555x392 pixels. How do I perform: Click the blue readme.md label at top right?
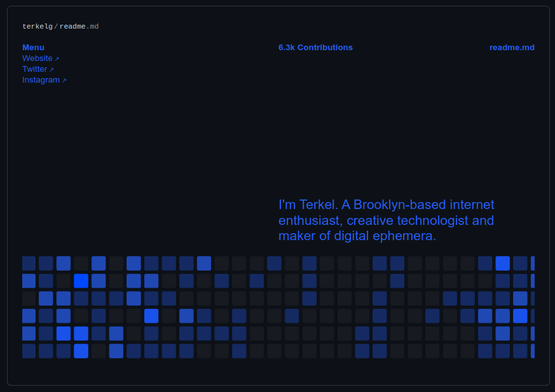click(x=512, y=48)
